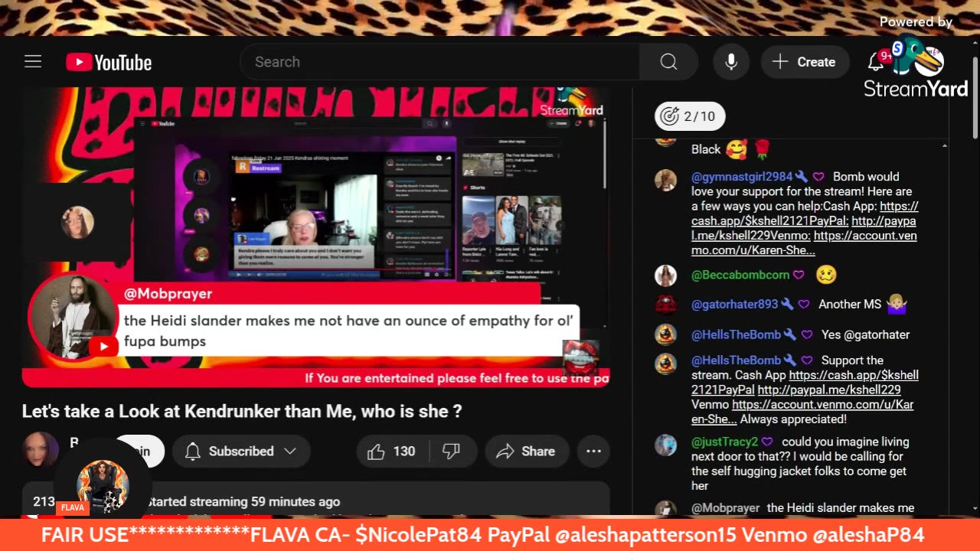Click Beccabombcorn chat avatar
This screenshot has height=551, width=980.
click(x=665, y=275)
